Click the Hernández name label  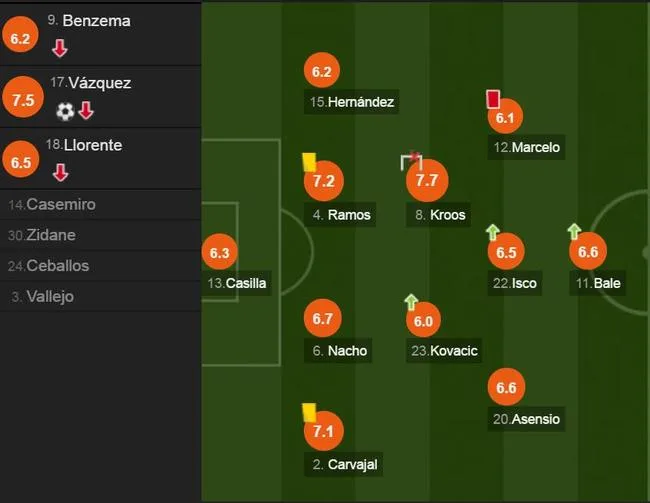352,102
